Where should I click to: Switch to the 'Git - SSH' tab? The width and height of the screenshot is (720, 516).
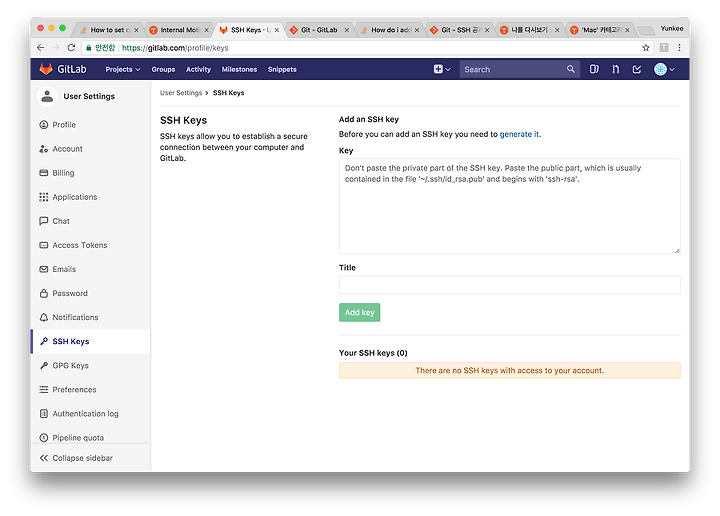460,30
